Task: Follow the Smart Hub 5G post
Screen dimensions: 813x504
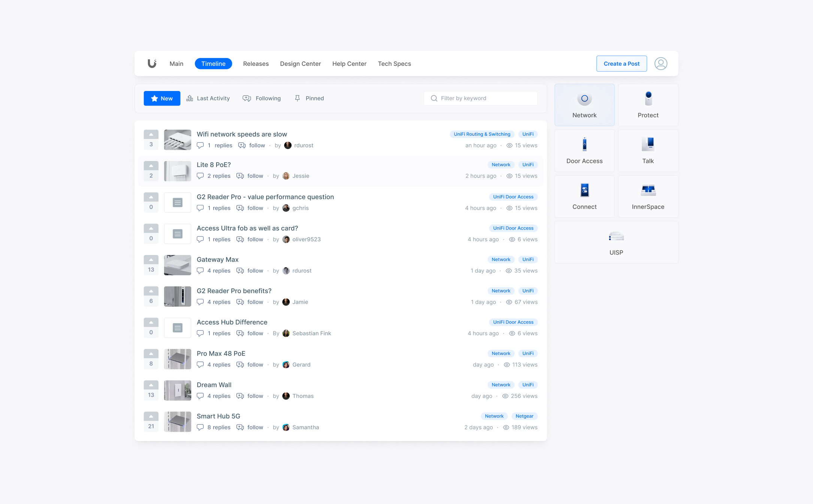Action: [250, 427]
